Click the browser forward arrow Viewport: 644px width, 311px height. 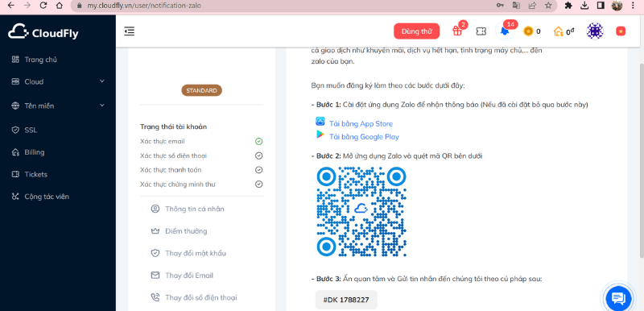click(x=27, y=6)
